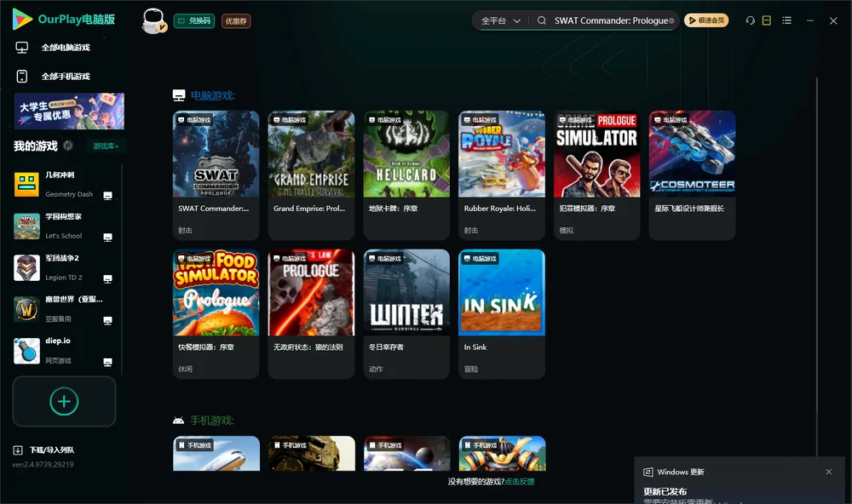The image size is (852, 504).
Task: Dismiss the Windows 更新 notification
Action: pyautogui.click(x=829, y=472)
